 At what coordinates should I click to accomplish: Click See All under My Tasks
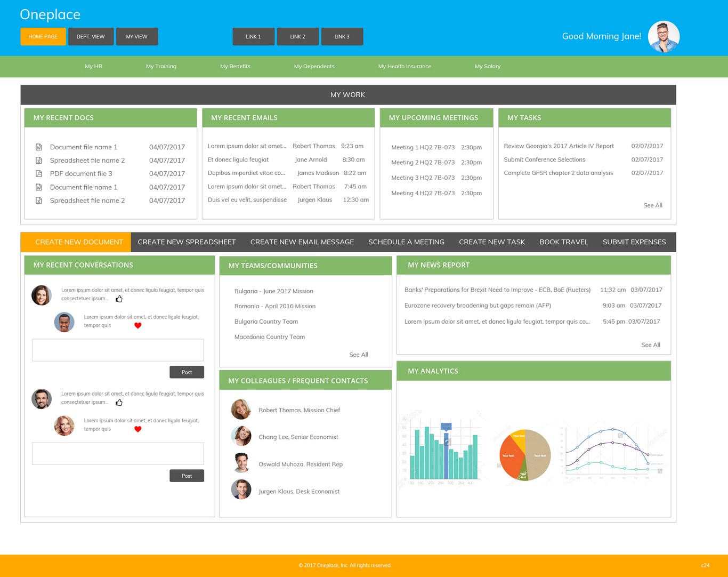point(652,205)
